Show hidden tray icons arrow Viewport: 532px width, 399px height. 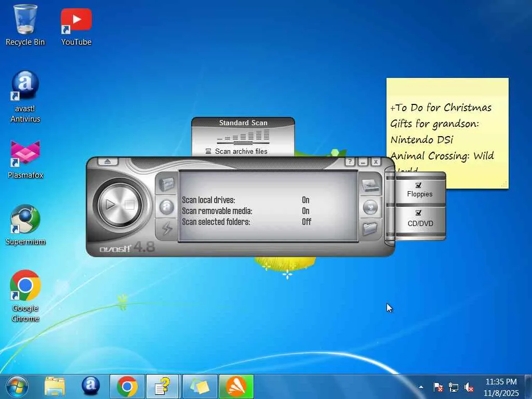(421, 387)
